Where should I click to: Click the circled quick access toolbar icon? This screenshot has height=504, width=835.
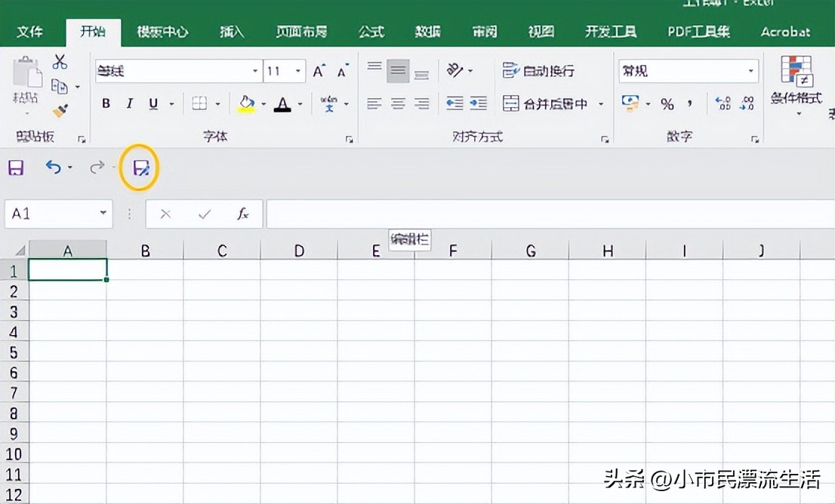pos(140,167)
